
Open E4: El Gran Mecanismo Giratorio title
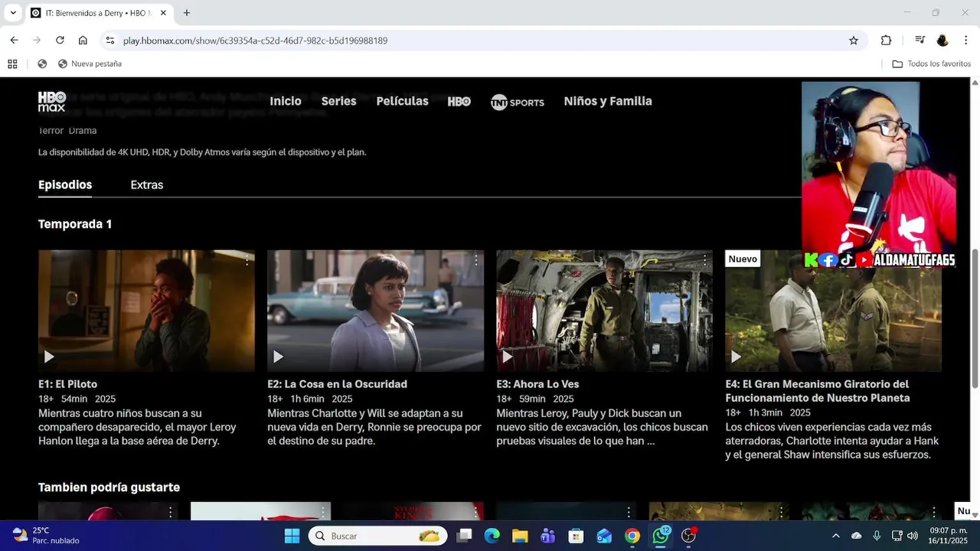[818, 391]
